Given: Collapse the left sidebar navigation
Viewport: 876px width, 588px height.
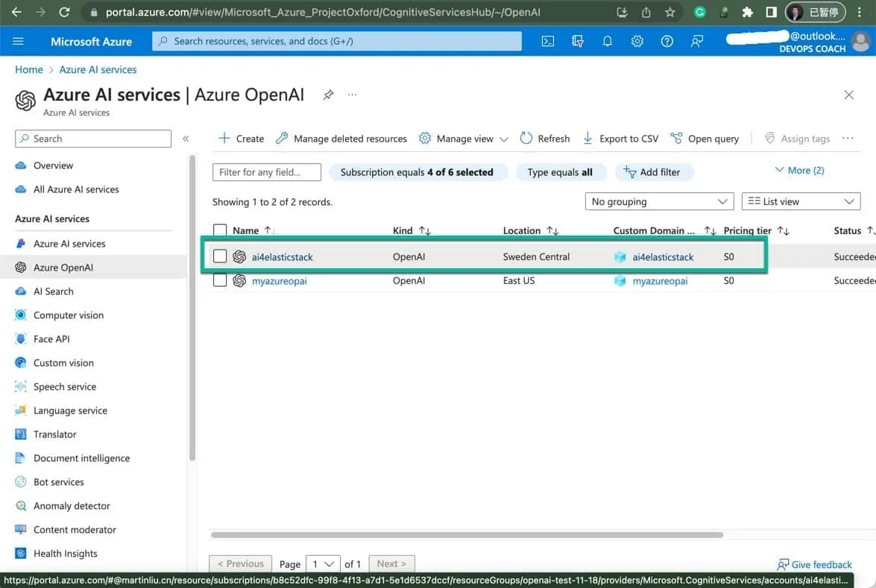Looking at the screenshot, I should pos(186,139).
